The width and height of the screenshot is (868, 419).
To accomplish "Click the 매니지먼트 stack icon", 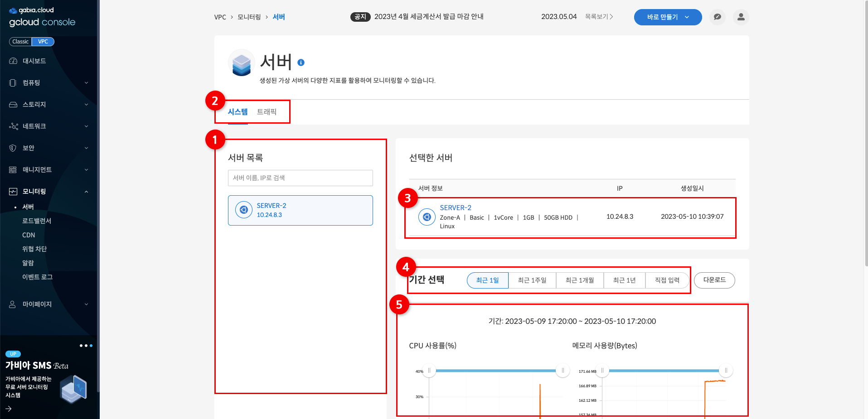I will click(13, 169).
